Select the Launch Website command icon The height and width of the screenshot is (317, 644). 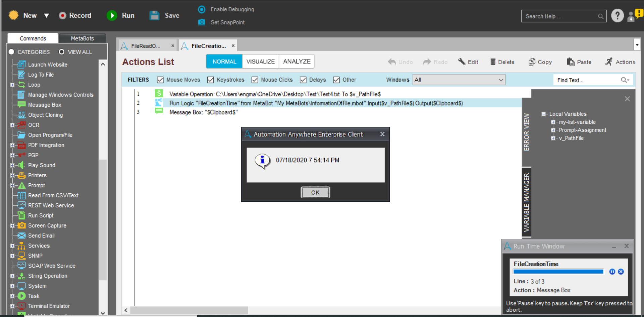[x=21, y=64]
